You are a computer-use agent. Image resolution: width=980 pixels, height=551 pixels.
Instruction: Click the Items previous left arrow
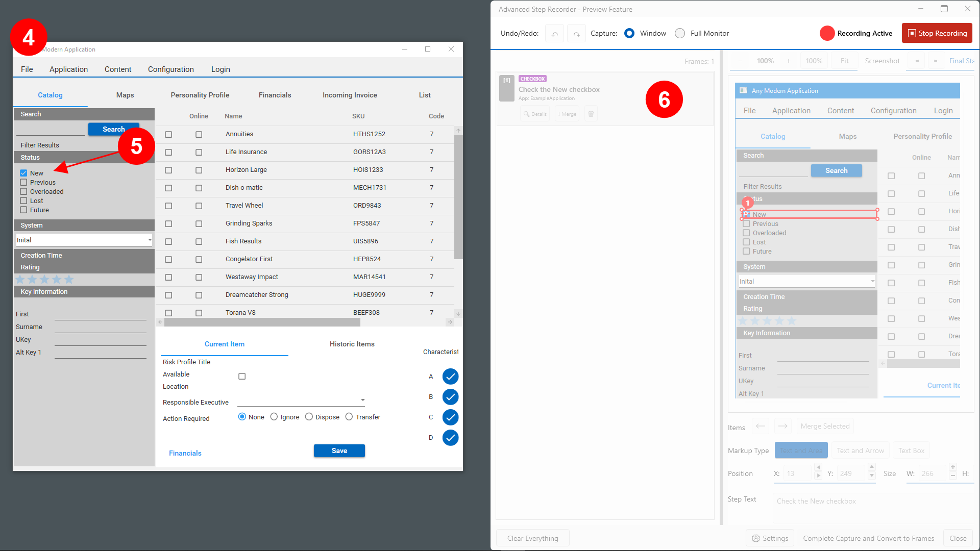pyautogui.click(x=761, y=426)
